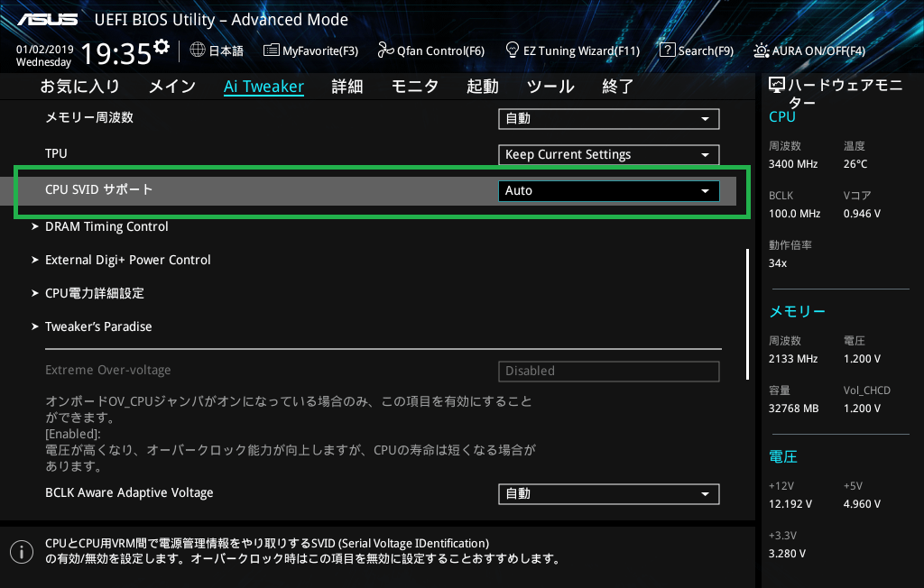
Task: Click the +12V value 12.192 V
Action: point(790,504)
